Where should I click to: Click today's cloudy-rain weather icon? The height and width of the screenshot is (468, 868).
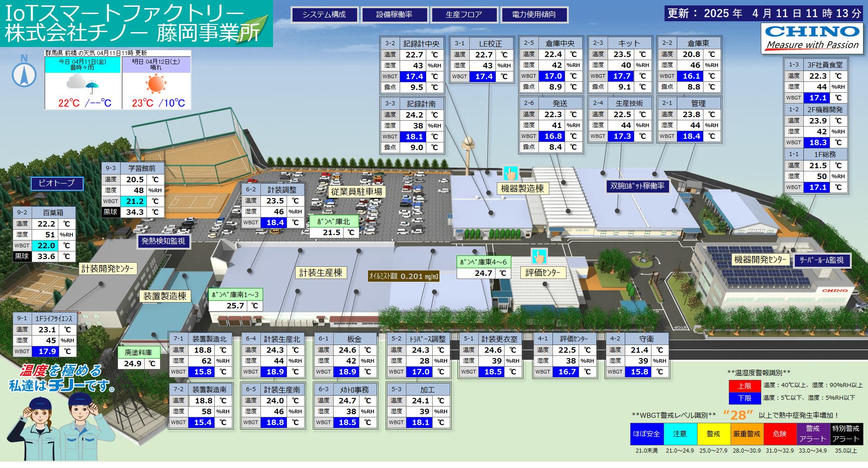(x=83, y=85)
